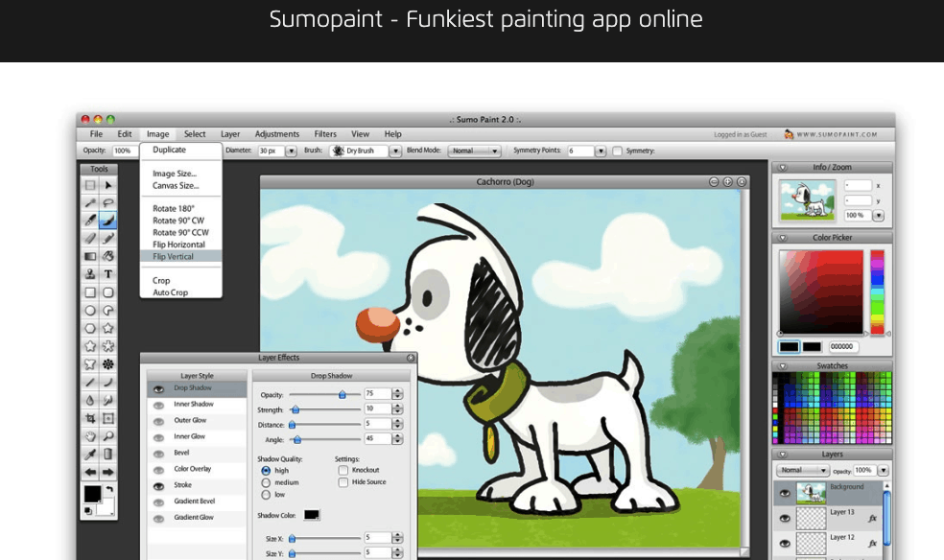Image resolution: width=944 pixels, height=560 pixels.
Task: Toggle visibility of the Background layer
Action: click(x=785, y=494)
